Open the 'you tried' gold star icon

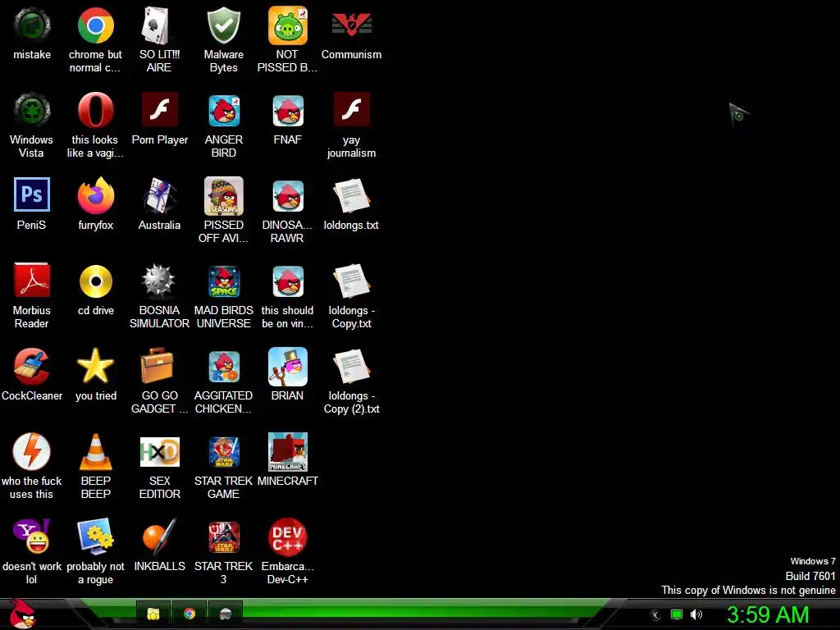tap(95, 365)
